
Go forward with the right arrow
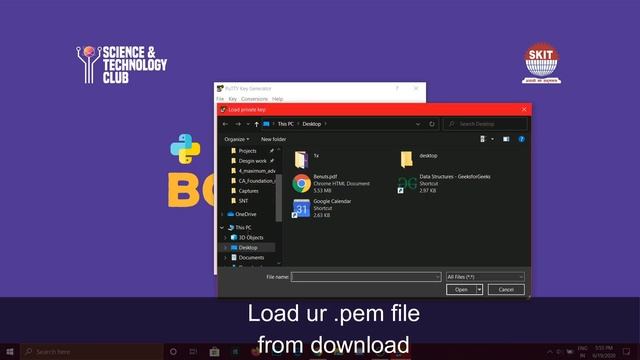238,124
